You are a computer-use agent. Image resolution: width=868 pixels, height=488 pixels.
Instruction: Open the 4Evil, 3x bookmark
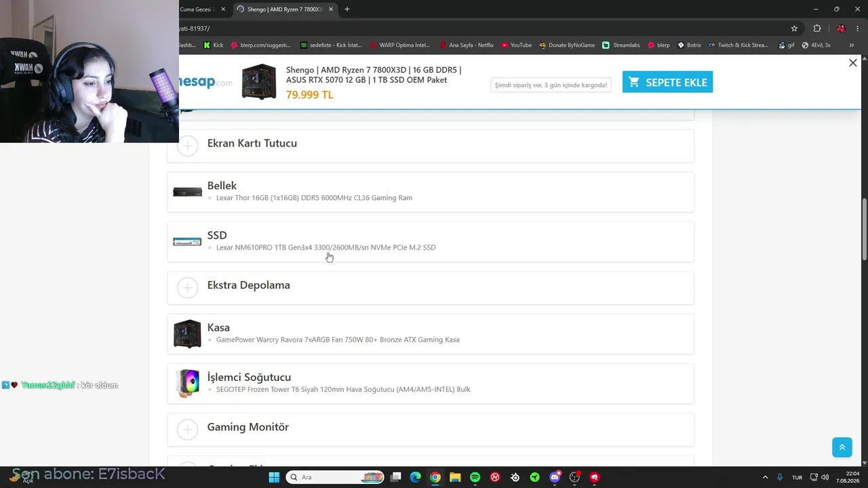(x=816, y=45)
